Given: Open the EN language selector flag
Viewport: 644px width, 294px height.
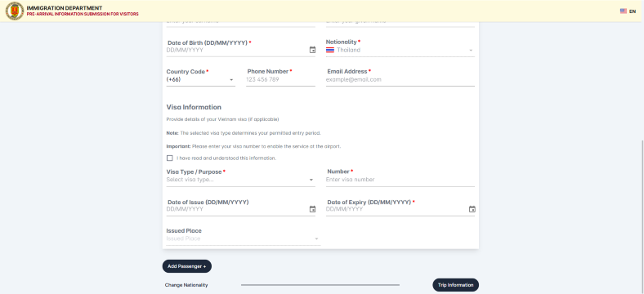Looking at the screenshot, I should tap(623, 11).
